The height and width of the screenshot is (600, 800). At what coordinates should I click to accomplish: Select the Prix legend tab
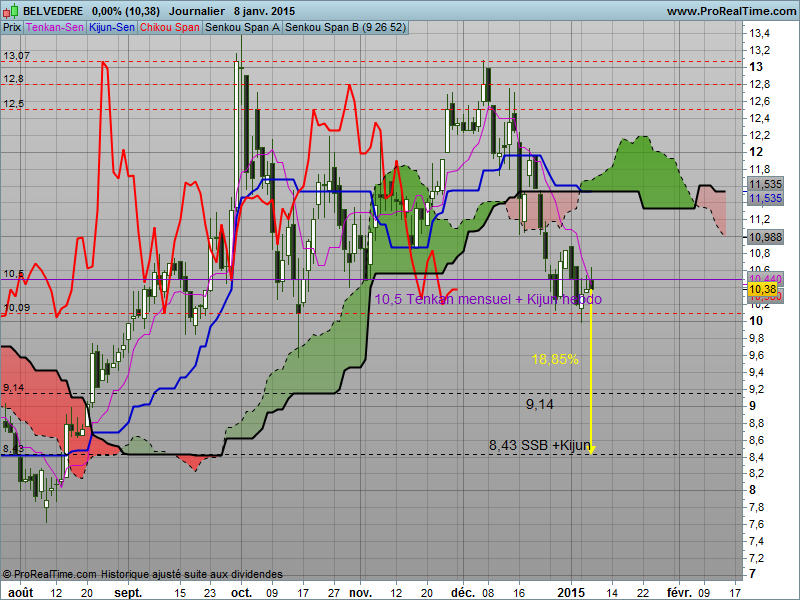12,28
